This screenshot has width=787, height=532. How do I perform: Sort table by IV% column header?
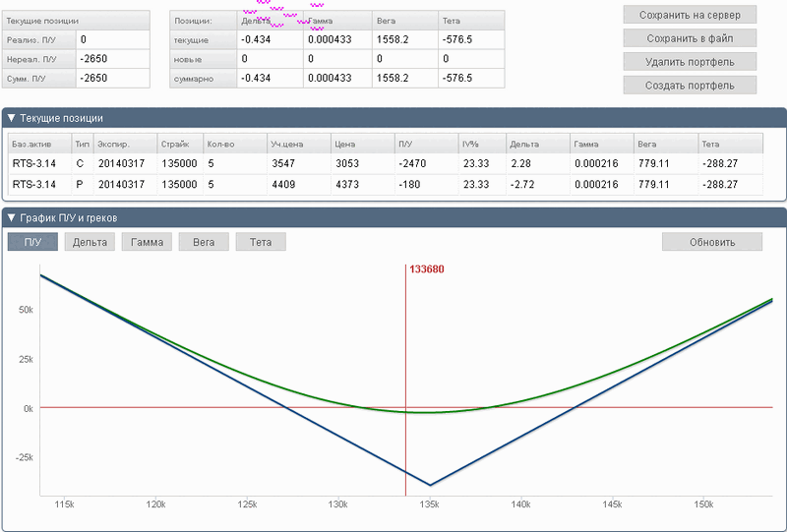coord(470,144)
